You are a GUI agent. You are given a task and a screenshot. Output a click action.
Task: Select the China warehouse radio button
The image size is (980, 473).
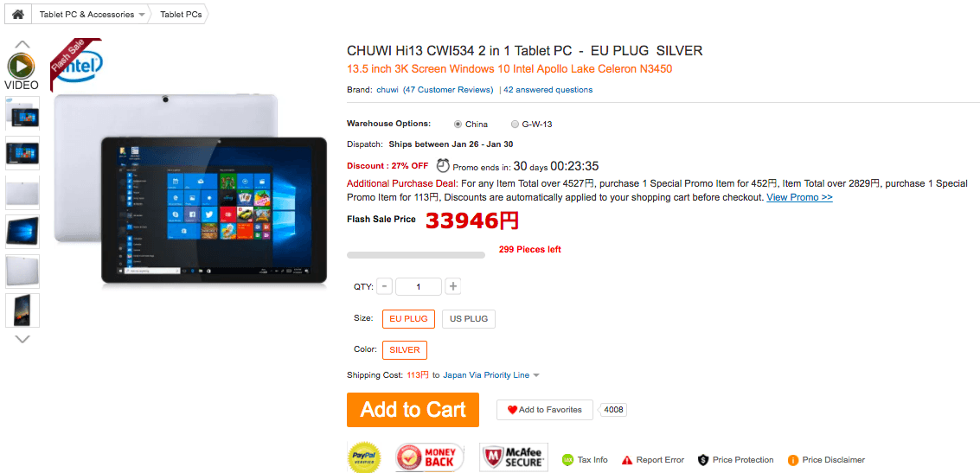pyautogui.click(x=458, y=124)
